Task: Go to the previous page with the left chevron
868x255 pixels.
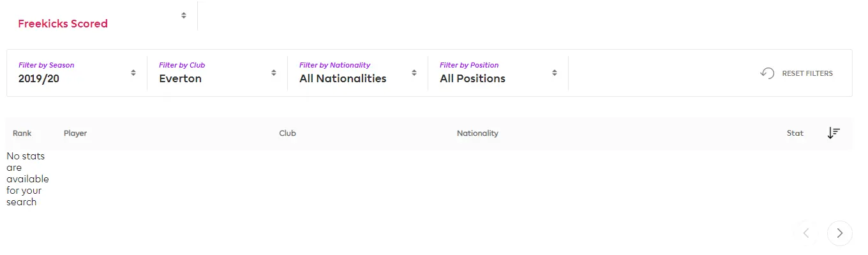Action: (x=806, y=233)
